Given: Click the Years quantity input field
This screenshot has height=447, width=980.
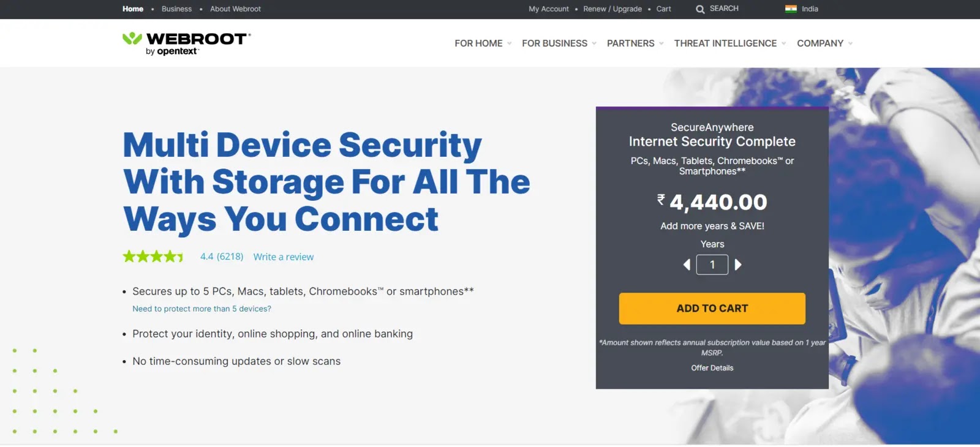Looking at the screenshot, I should tap(712, 265).
